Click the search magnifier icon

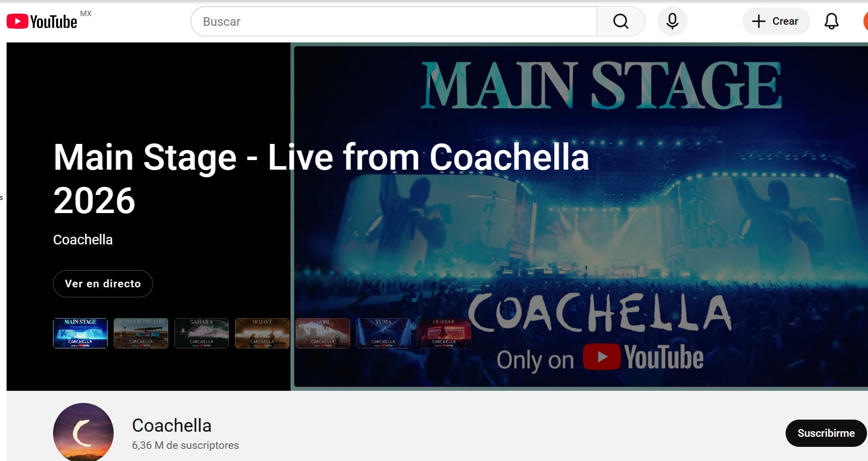click(x=620, y=21)
